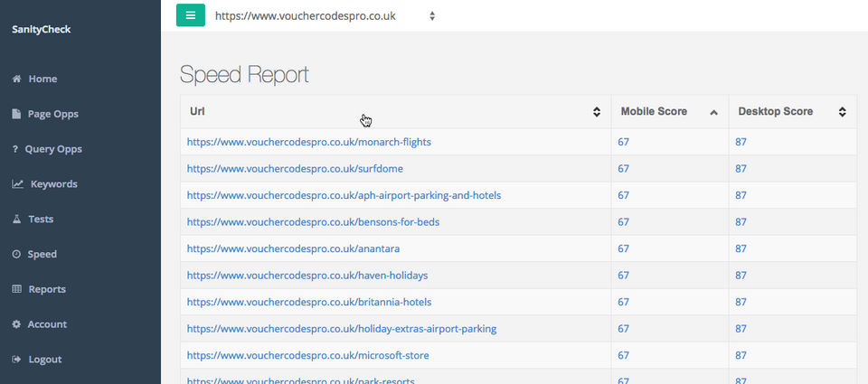Screen dimensions: 868x384
Task: Open Account settings link
Action: (47, 324)
